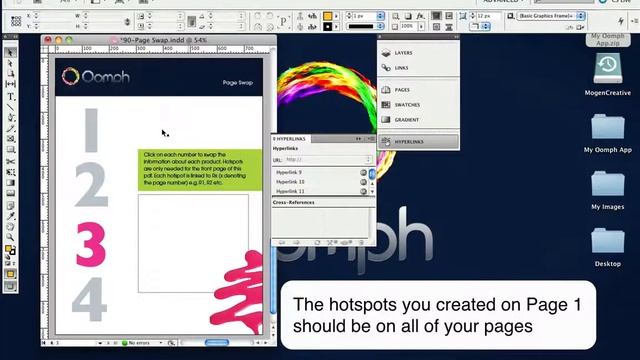Click the quick apply lightning icon
Image resolution: width=640 pixels, height=360 pixels.
point(620,20)
